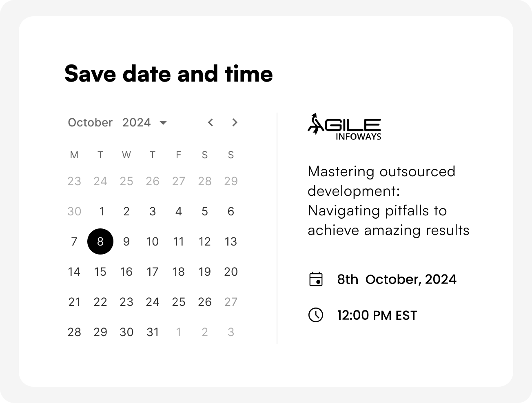Select October 24 in the calendar
Viewport: 532px width, 403px height.
(x=153, y=302)
